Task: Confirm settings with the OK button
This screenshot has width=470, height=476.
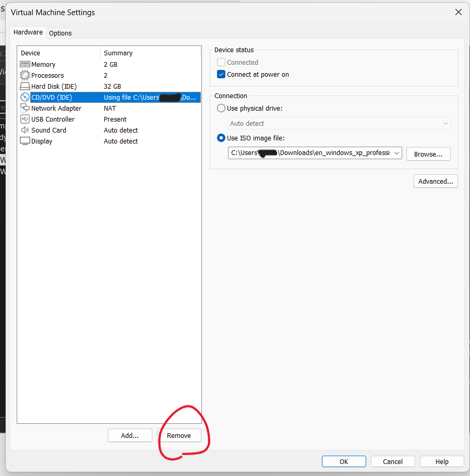Action: (x=344, y=461)
